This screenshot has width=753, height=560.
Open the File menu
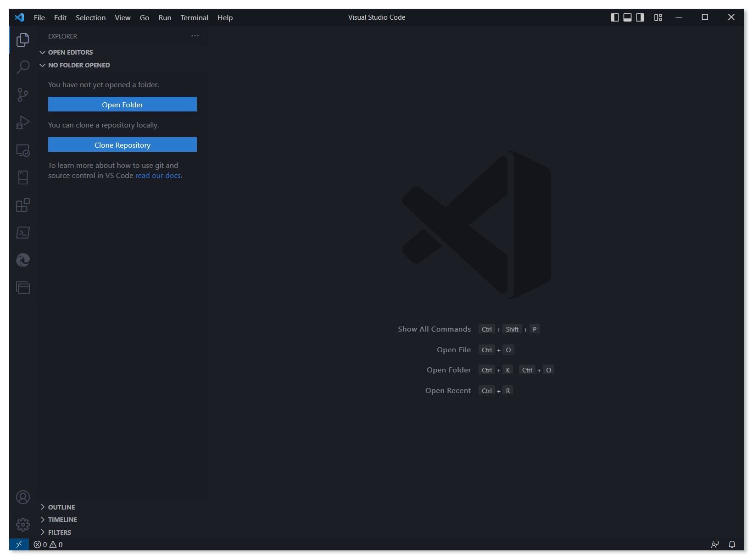(x=39, y=17)
